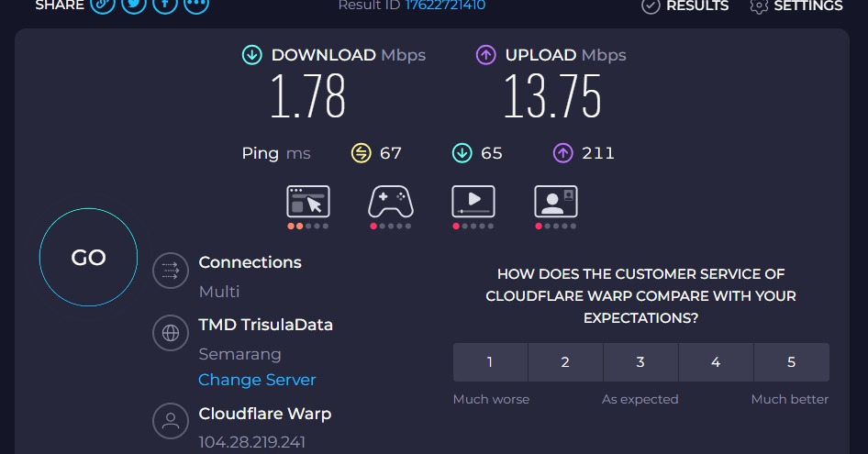Screen dimensions: 868x454
Task: Click the DOWNLOAD Mbps heading
Action: 348,55
